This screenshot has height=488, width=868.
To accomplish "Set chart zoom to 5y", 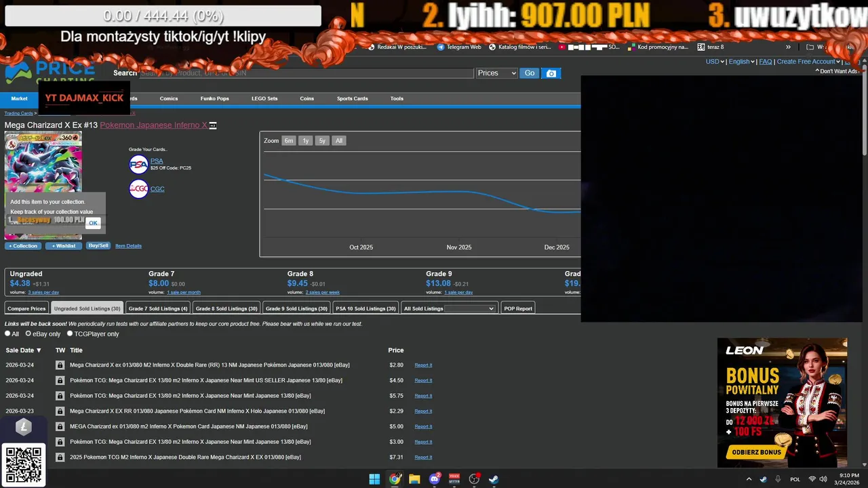I will tap(322, 141).
